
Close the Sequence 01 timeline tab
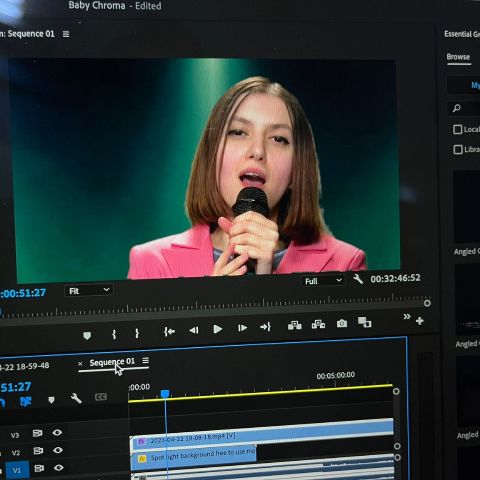tap(80, 364)
